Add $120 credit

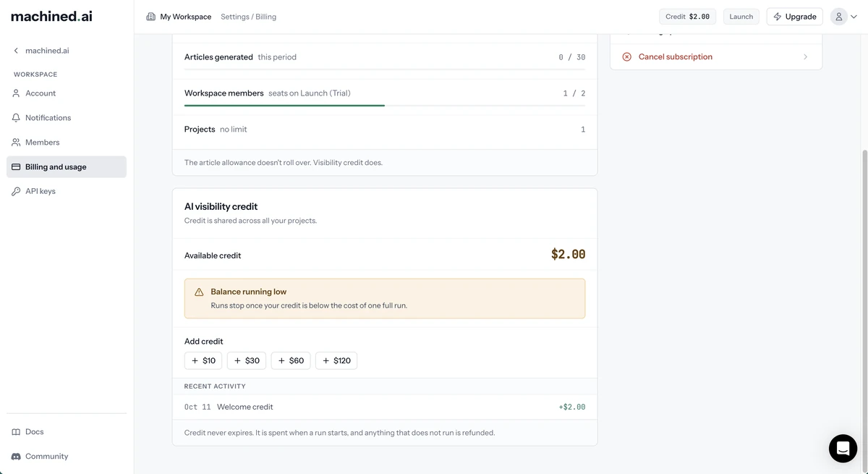click(x=336, y=360)
